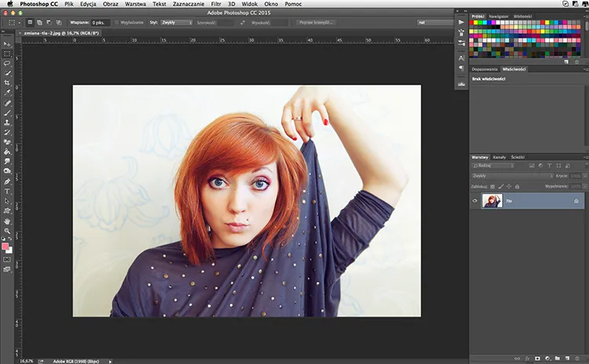The width and height of the screenshot is (589, 364).
Task: Select the Quick Selection tool
Action: 7,74
